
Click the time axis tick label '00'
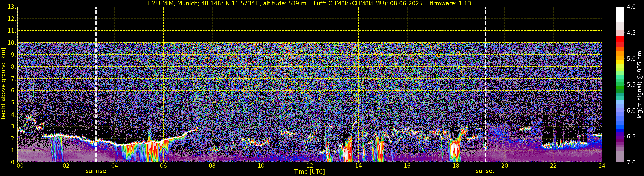pos(20,166)
